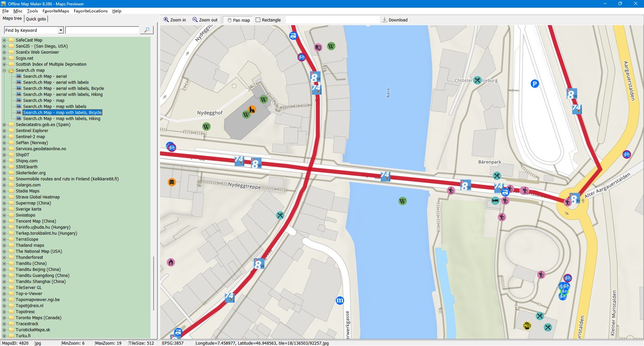
Task: Click the bus stop marker at top of map
Action: [x=293, y=36]
